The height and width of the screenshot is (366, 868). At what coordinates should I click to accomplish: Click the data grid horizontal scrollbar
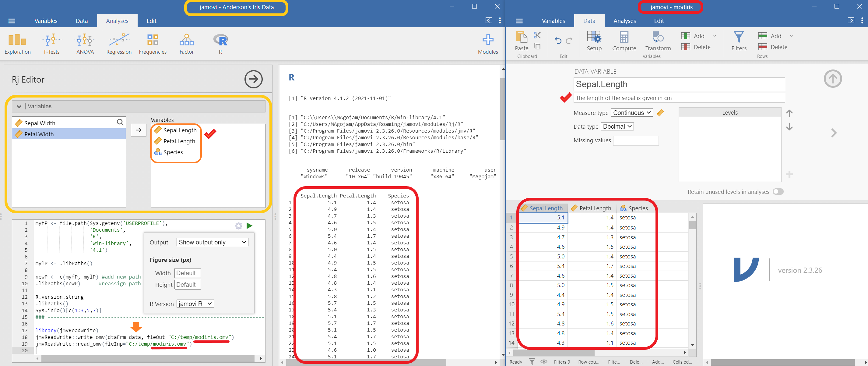point(553,353)
